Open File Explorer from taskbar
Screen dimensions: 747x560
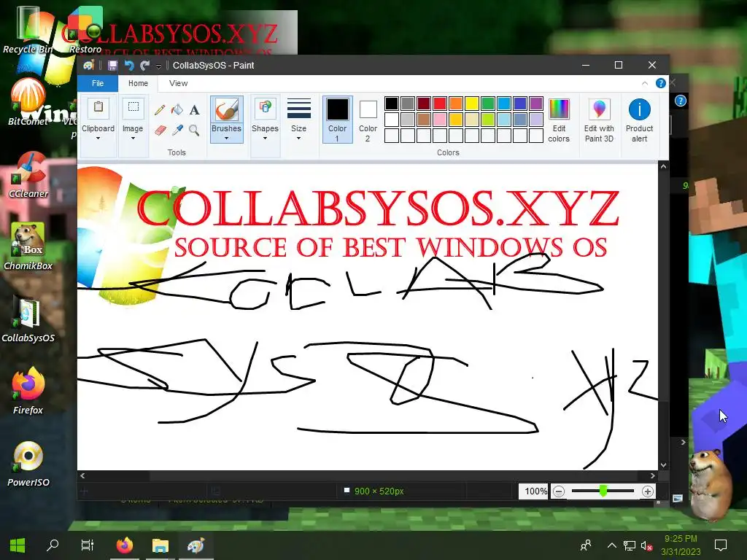(160, 545)
